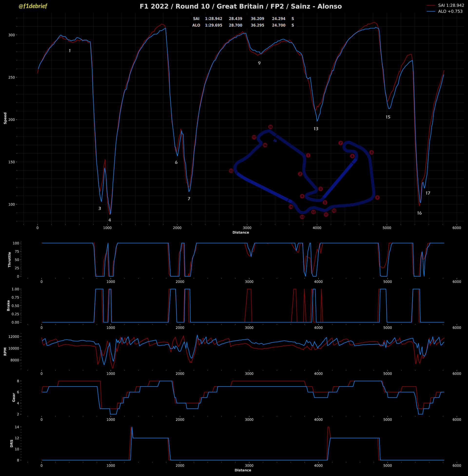Click turn 8 marker on circuit map
This screenshot has width=468, height=476.
(x=371, y=152)
